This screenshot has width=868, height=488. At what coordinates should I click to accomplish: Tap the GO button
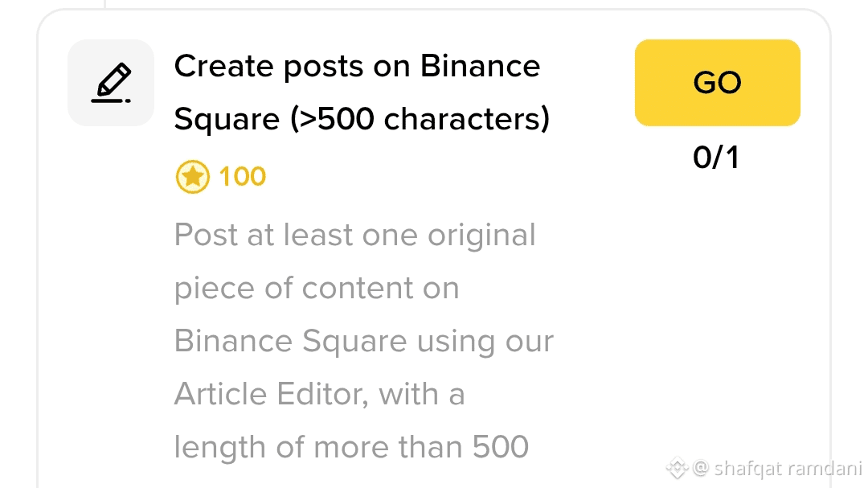point(718,83)
